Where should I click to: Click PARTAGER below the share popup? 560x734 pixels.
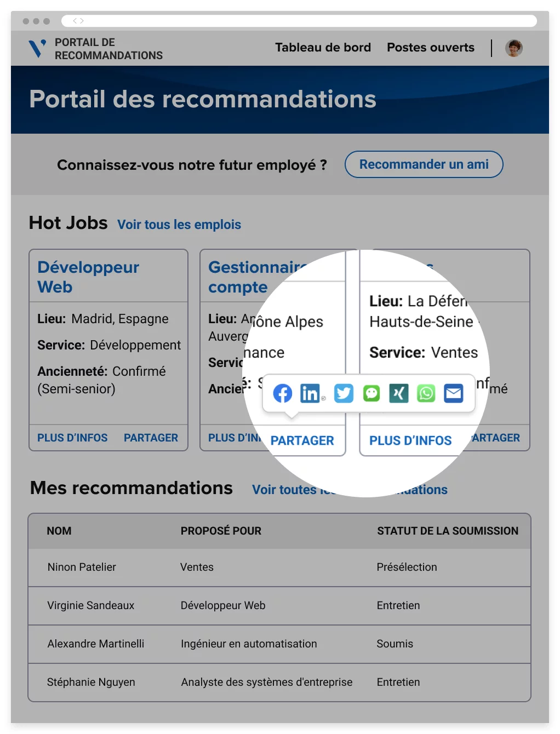tap(302, 441)
